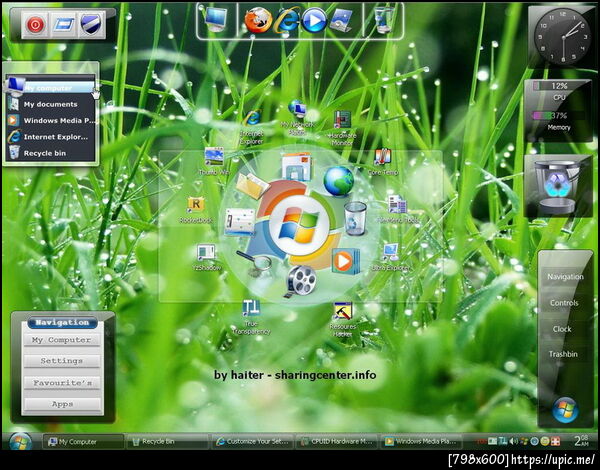
Task: Select Recycle bin in the left popup menu
Action: click(51, 153)
